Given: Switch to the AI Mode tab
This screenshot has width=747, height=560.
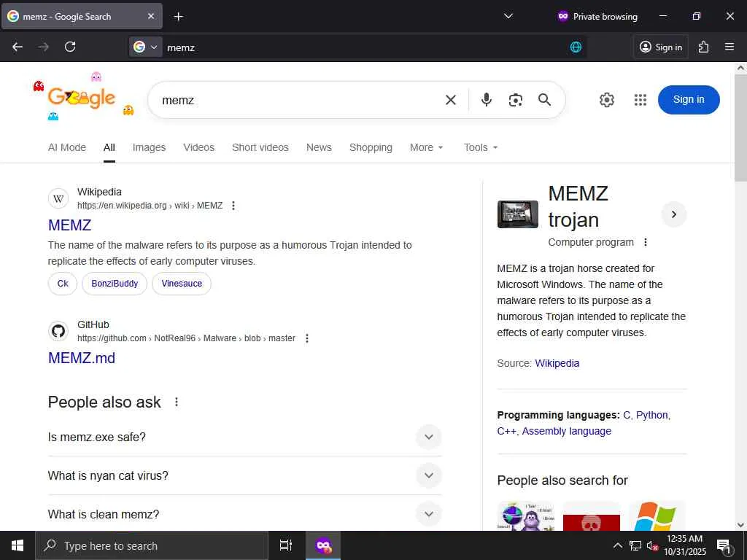Looking at the screenshot, I should point(67,147).
